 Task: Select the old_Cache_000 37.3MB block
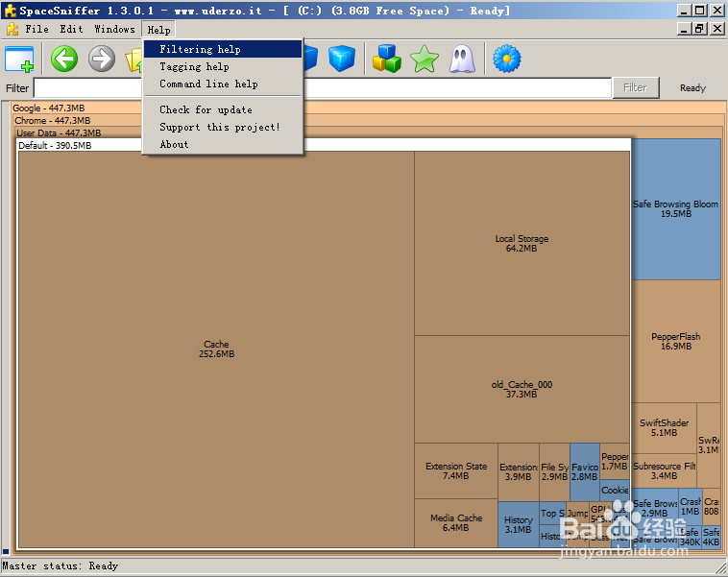click(x=522, y=389)
